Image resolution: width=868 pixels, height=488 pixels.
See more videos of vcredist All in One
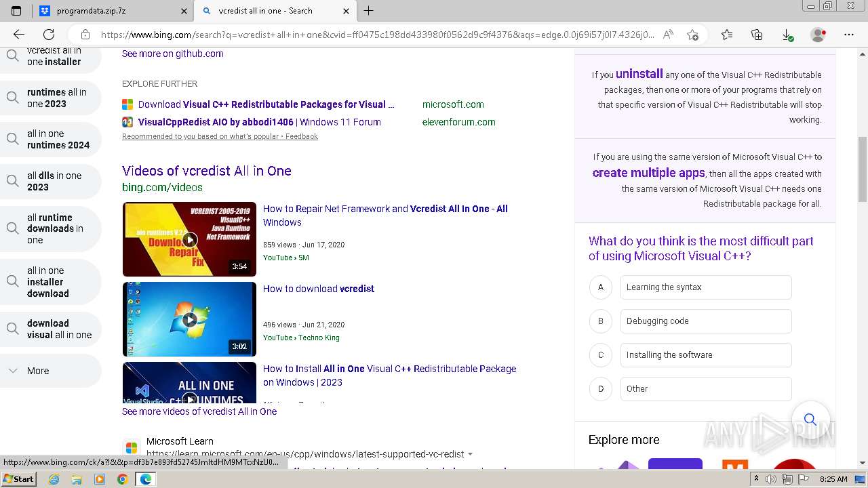tap(199, 411)
